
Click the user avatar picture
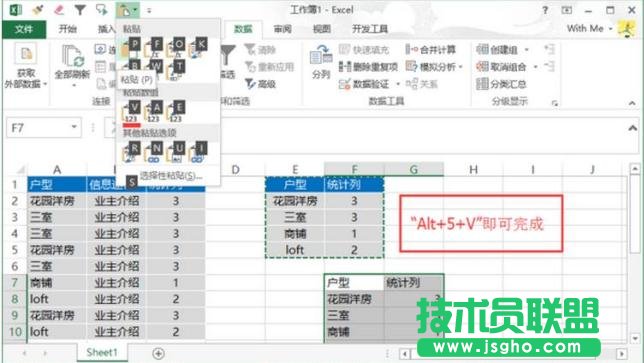[627, 29]
